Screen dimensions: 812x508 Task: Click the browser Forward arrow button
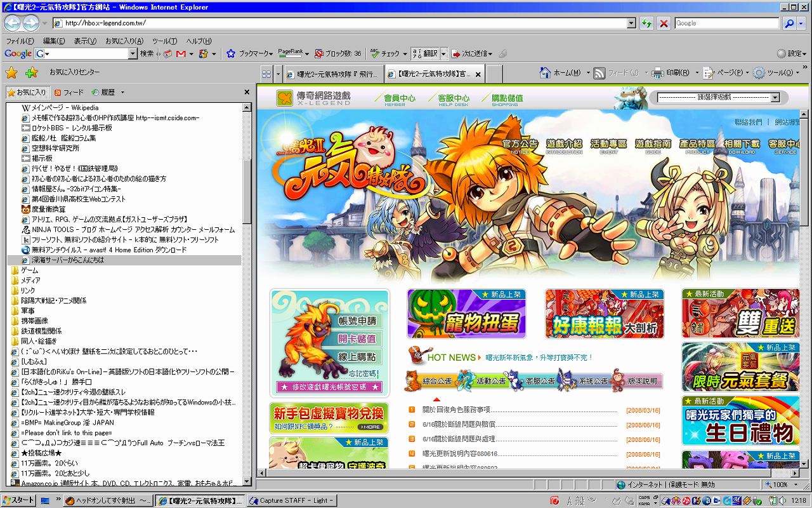click(x=30, y=23)
